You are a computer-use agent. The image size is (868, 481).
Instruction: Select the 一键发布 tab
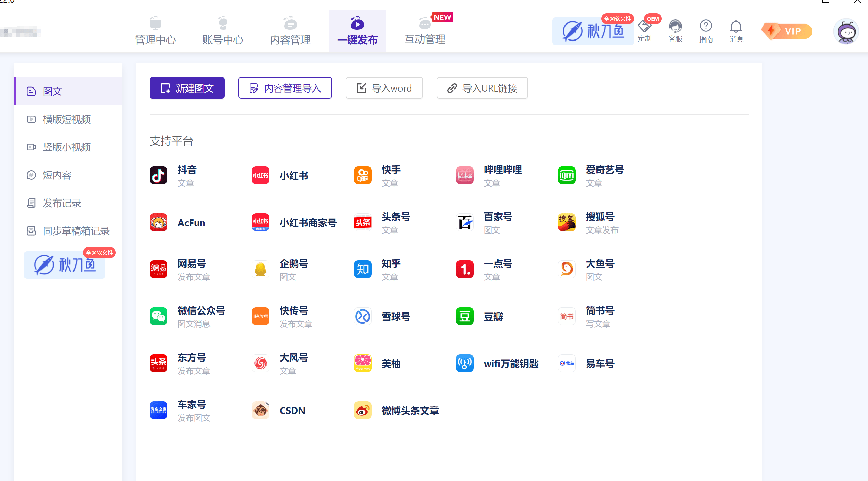coord(357,31)
